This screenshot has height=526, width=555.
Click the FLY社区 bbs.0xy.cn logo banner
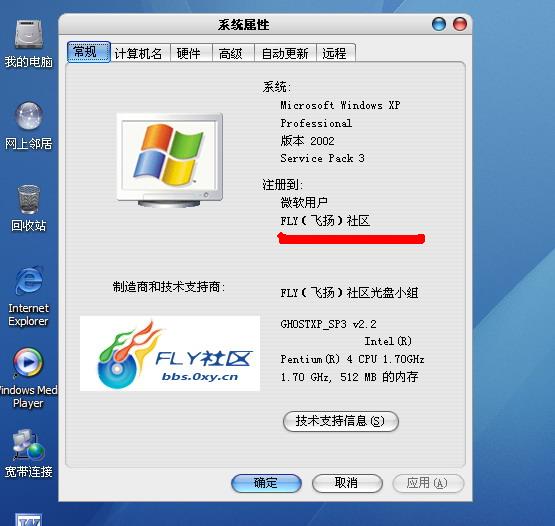point(170,353)
